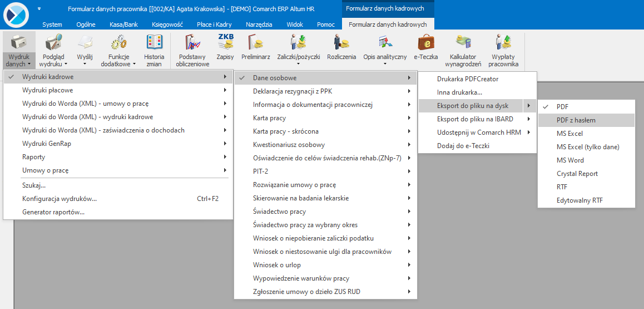Select Edytowalny RTF export format
The height and width of the screenshot is (309, 644).
point(587,200)
